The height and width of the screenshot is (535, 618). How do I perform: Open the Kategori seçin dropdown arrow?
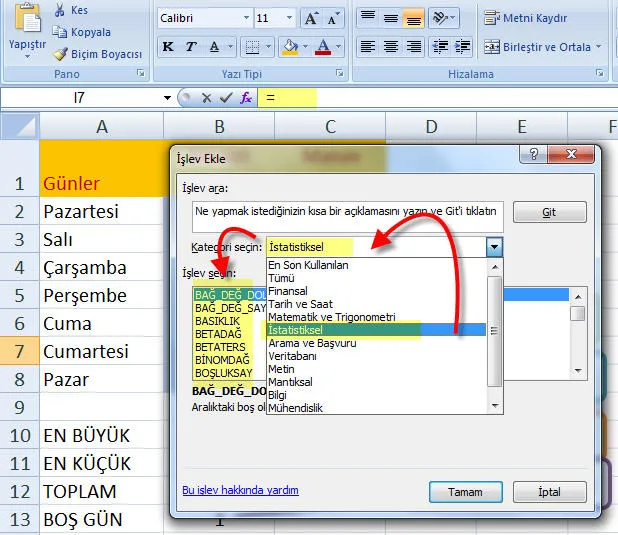coord(493,246)
